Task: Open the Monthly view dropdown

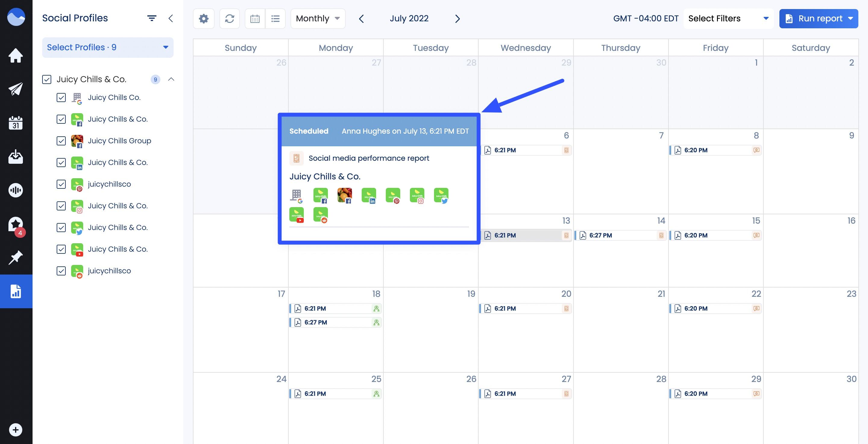Action: [317, 19]
